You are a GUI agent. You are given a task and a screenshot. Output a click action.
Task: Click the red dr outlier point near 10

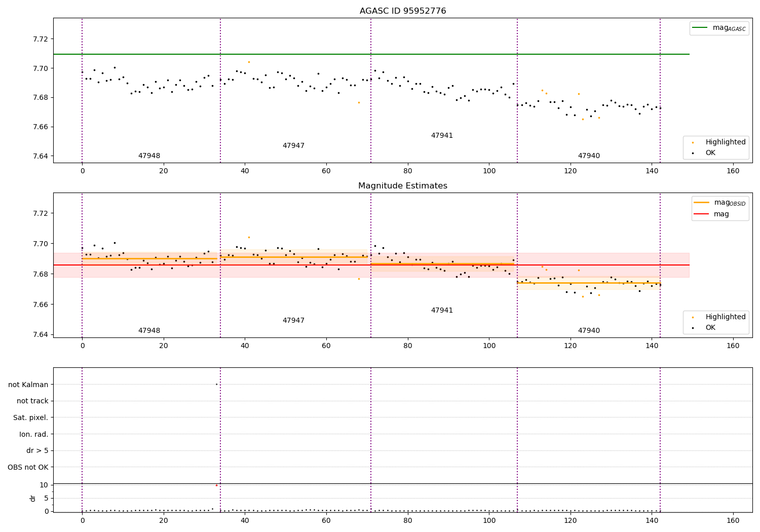click(x=216, y=485)
